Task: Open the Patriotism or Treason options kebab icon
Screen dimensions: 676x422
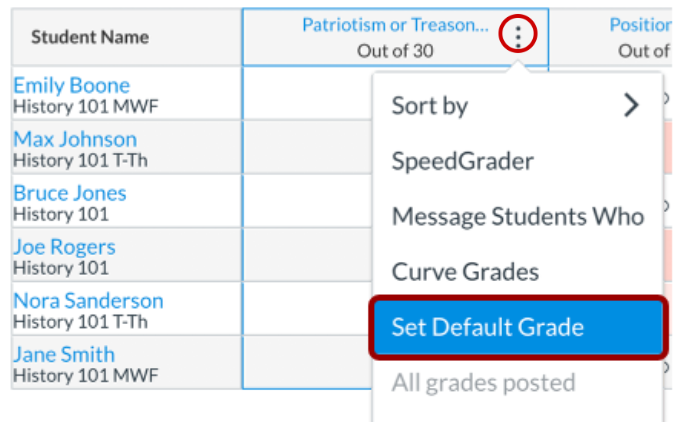Action: [x=518, y=34]
